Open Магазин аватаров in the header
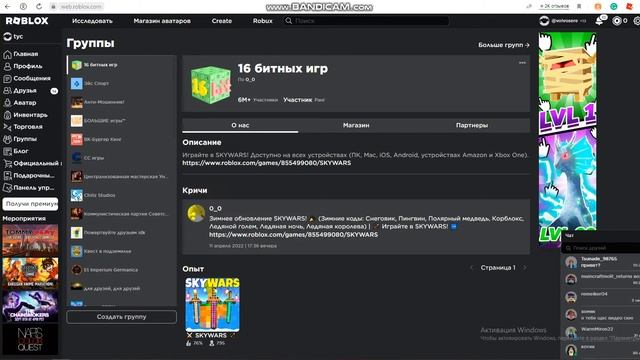Screen dimensions: 640x360 (162, 21)
